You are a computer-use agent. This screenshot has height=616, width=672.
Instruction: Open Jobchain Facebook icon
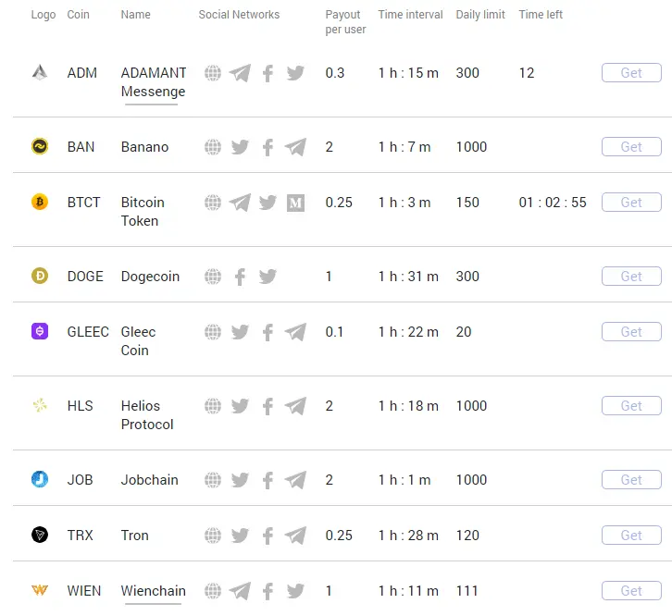[268, 480]
